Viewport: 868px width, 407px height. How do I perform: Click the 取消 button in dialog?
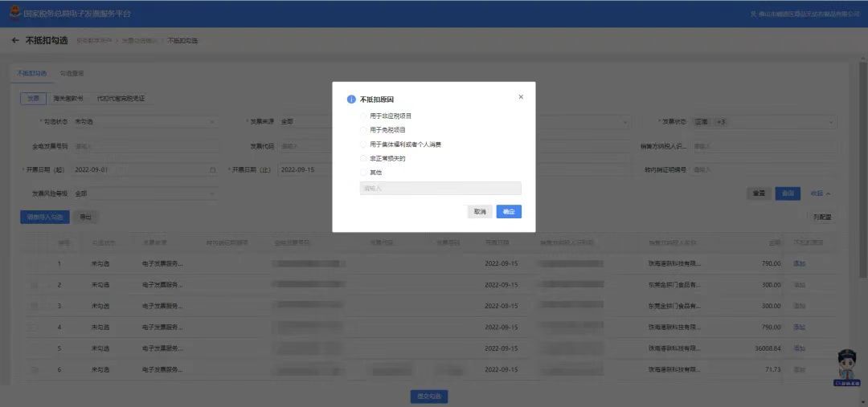[480, 212]
